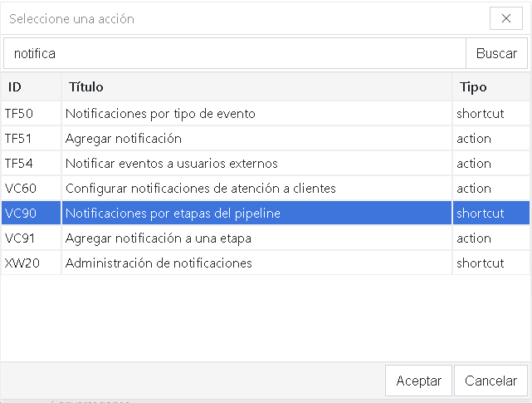Select row 'Notificaciones por tipo de evento'
This screenshot has width=532, height=403.
click(160, 114)
